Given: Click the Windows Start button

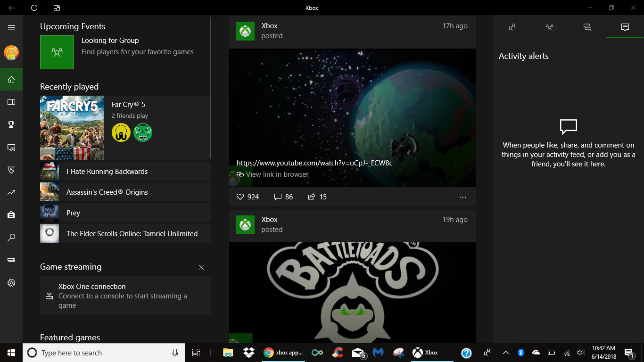Looking at the screenshot, I should [x=11, y=353].
